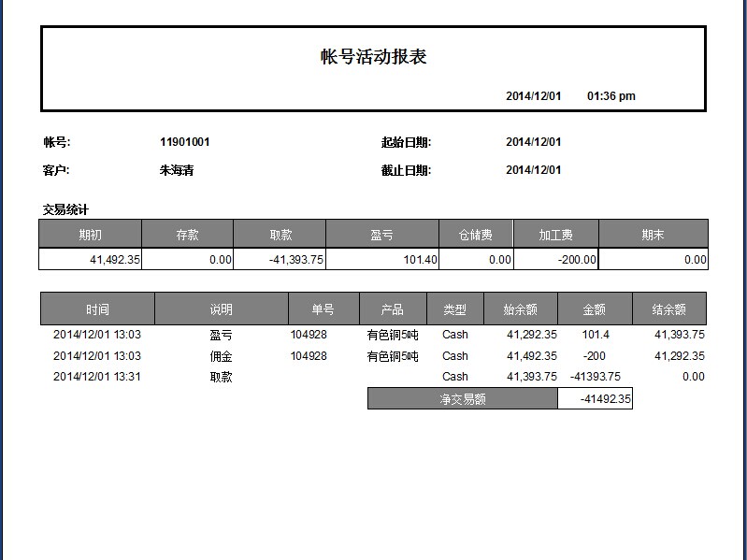The width and height of the screenshot is (747, 560).
Task: Click customer name 朱海清
Action: pos(177,171)
